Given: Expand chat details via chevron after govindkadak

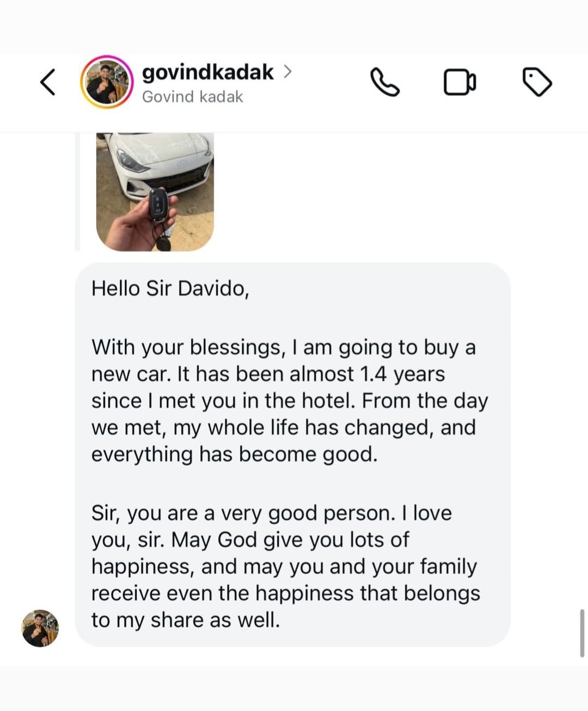Looking at the screenshot, I should [287, 72].
